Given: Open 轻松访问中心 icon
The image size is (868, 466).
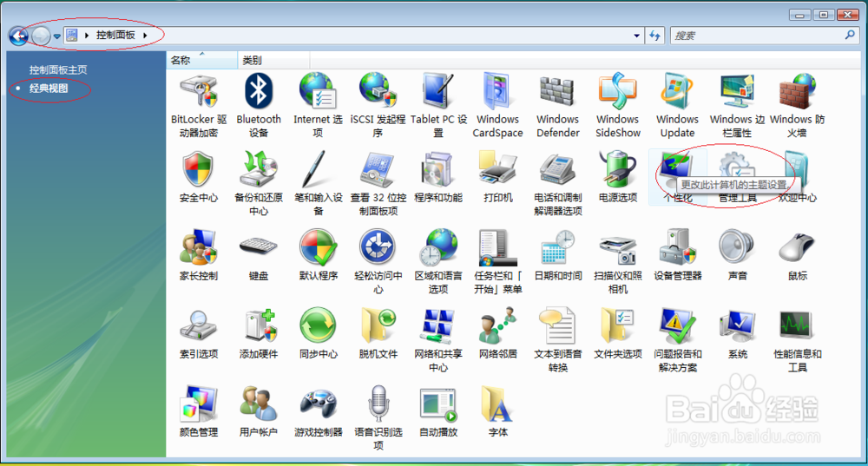Looking at the screenshot, I should coord(378,247).
